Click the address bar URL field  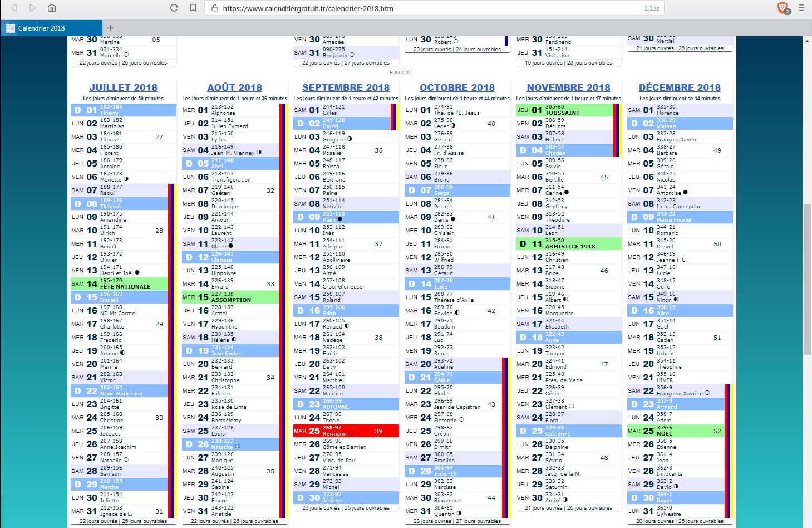423,8
